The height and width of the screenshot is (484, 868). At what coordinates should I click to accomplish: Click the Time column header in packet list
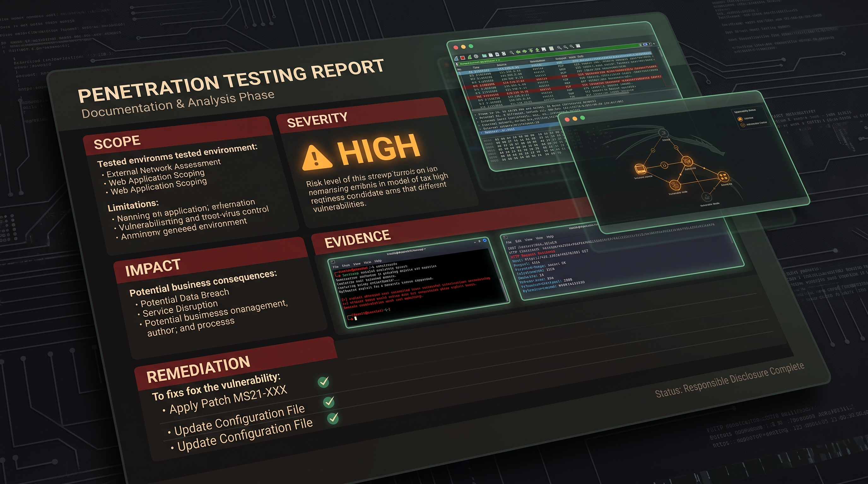pyautogui.click(x=477, y=68)
